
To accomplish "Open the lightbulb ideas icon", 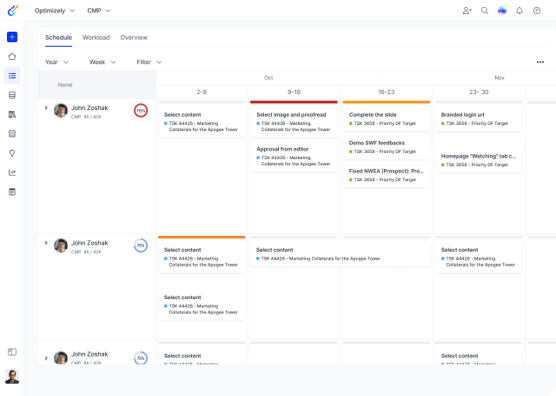I will tap(12, 153).
